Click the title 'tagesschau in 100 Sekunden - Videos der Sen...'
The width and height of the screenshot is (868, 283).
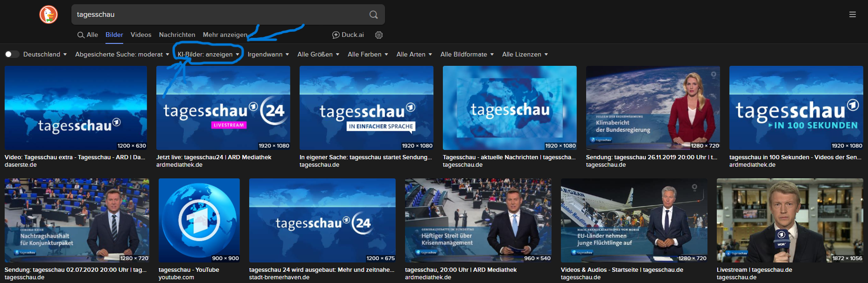tap(796, 157)
